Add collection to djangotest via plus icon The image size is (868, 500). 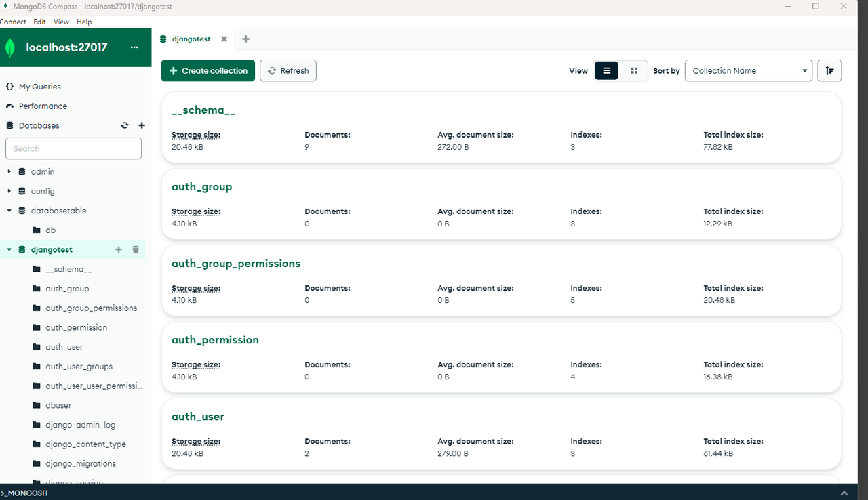tap(119, 249)
